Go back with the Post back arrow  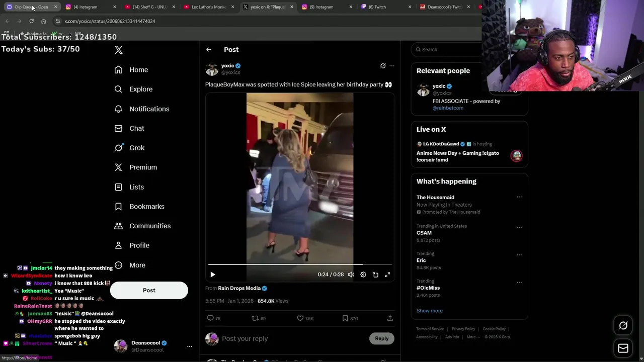click(209, 49)
